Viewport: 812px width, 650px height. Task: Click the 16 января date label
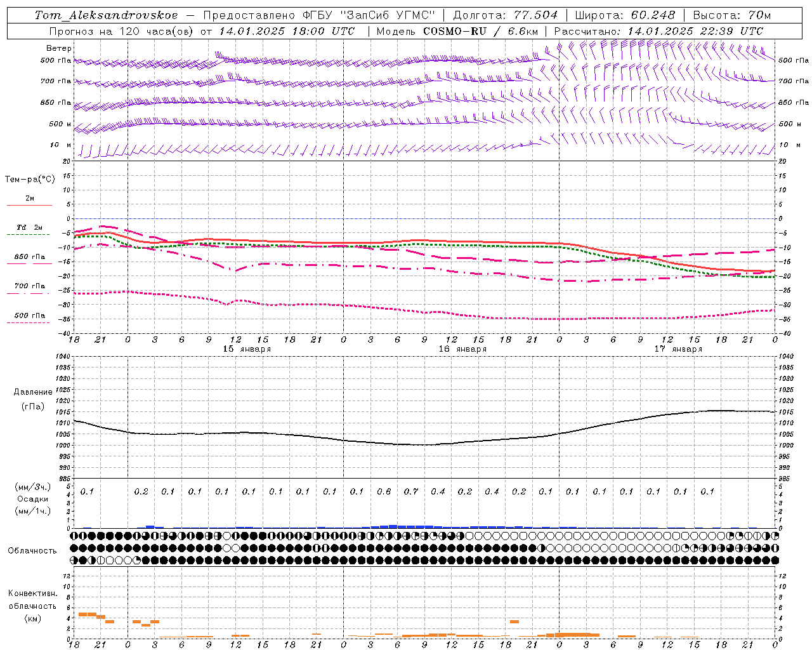462,349
